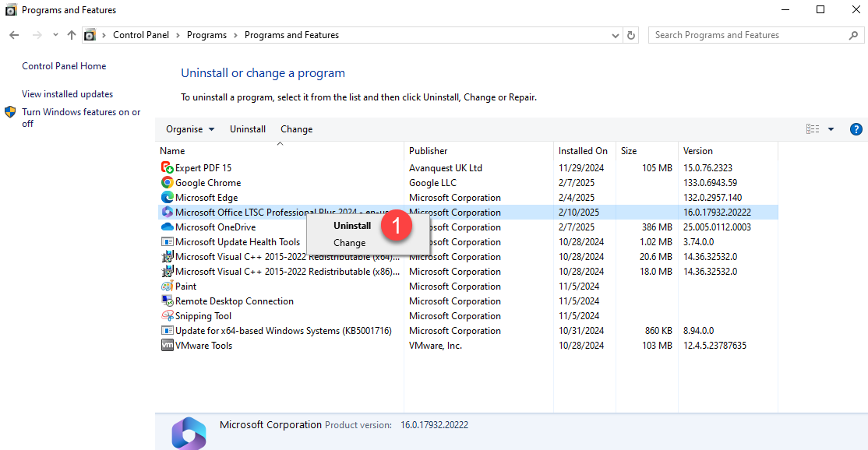Expand the address bar history dropdown
Image resolution: width=868 pixels, height=450 pixels.
click(x=615, y=35)
